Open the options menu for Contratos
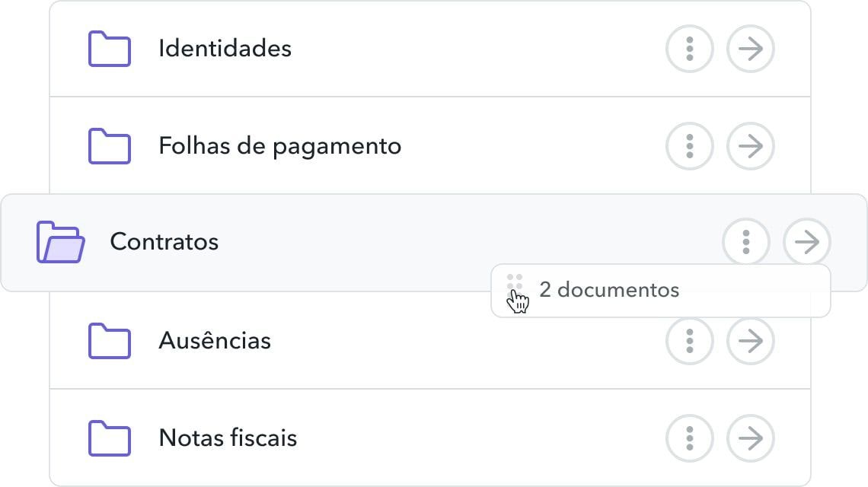This screenshot has width=868, height=487. [x=746, y=241]
